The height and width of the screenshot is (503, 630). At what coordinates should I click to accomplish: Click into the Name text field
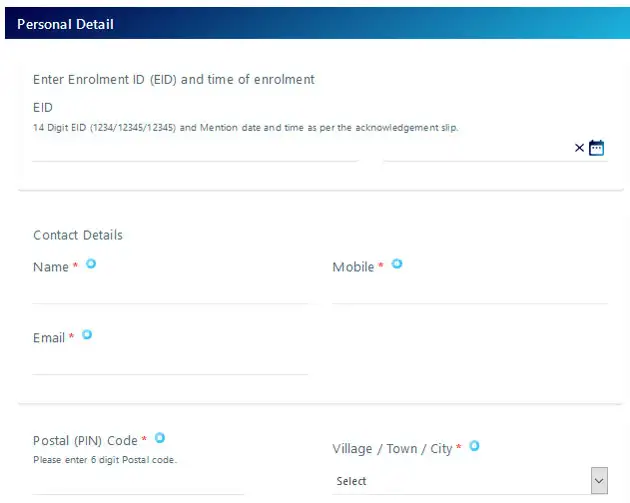tap(170, 291)
